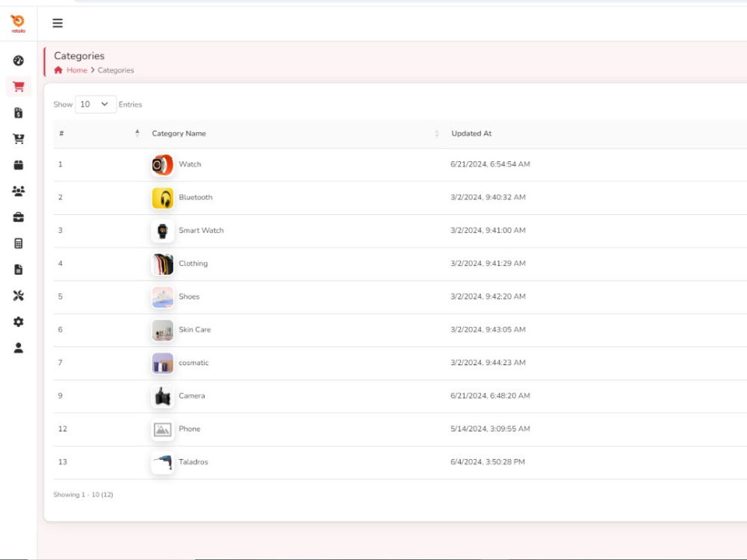Click the Watch category thumbnail image
This screenshot has width=747, height=560.
[162, 164]
